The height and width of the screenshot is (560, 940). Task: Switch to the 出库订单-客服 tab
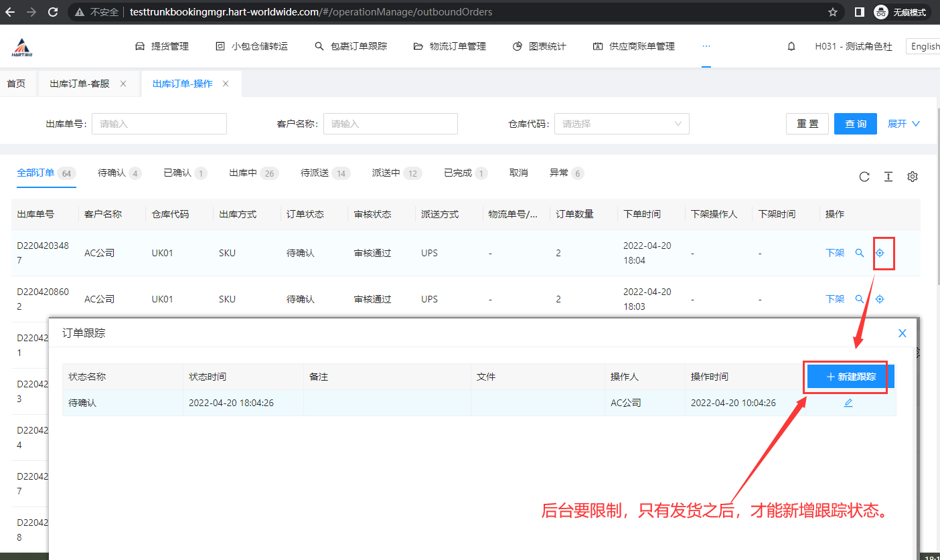80,84
